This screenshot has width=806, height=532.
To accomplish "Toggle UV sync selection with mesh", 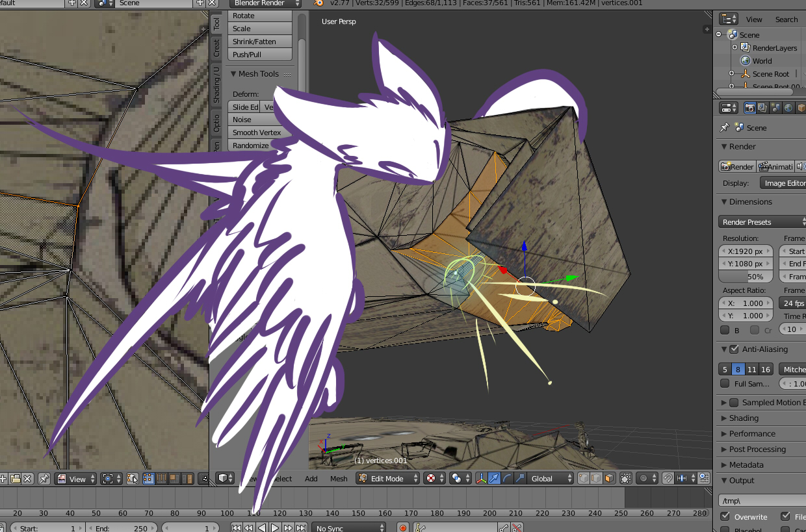I will tap(132, 479).
